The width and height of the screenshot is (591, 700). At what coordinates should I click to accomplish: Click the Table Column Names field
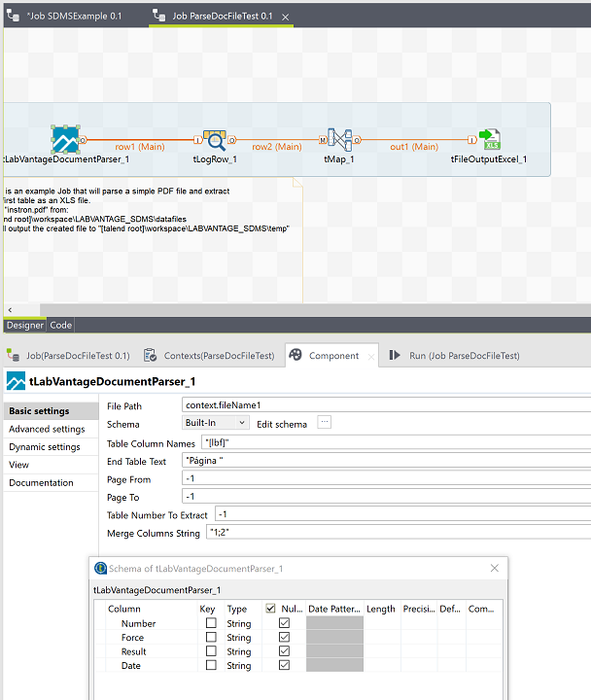click(396, 442)
